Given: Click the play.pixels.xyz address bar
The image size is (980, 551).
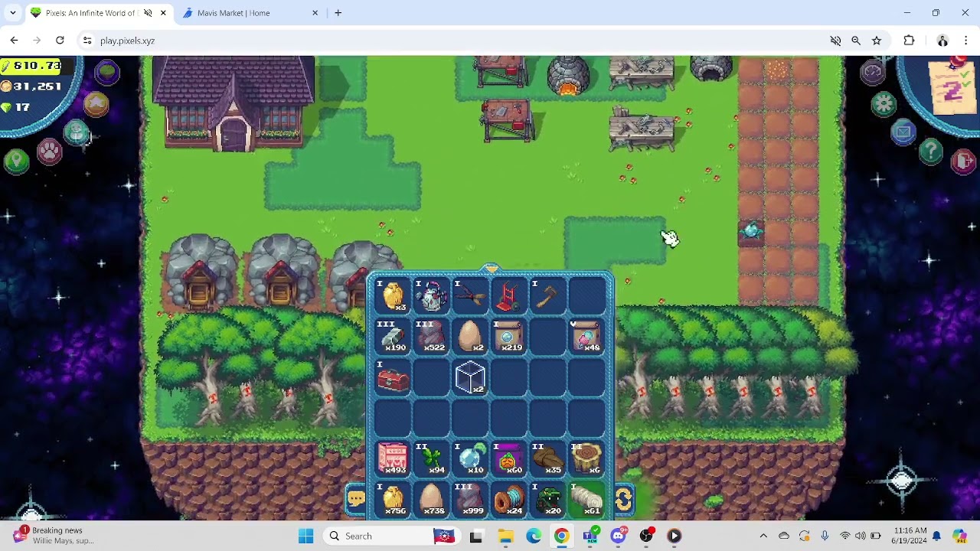Looking at the screenshot, I should click(x=452, y=41).
